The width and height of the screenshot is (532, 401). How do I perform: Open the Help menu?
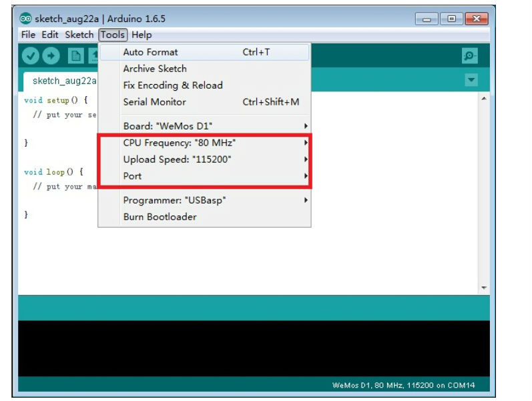tap(142, 35)
